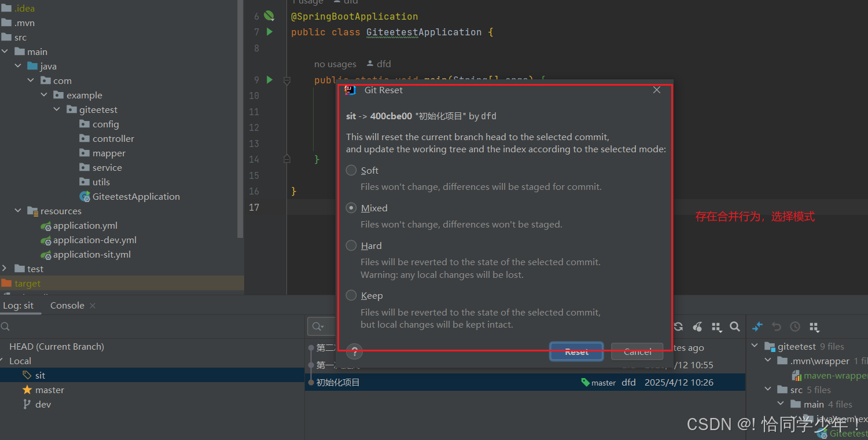The height and width of the screenshot is (440, 868).
Task: Cherry-pick the selected commit
Action: (697, 327)
